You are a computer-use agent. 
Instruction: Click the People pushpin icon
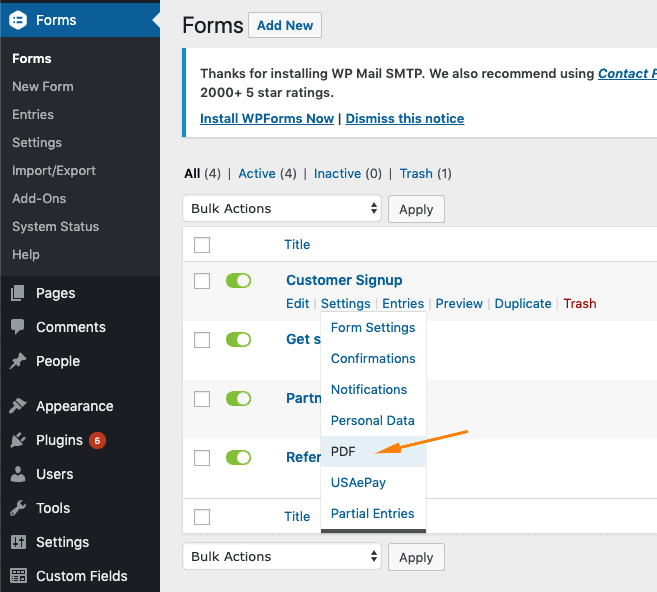[x=18, y=361]
